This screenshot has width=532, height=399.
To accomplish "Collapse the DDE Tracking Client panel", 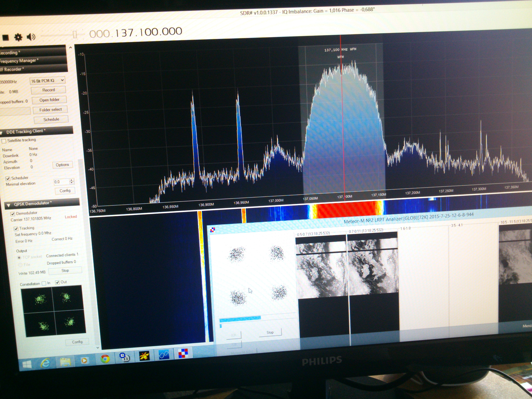I will (1, 133).
